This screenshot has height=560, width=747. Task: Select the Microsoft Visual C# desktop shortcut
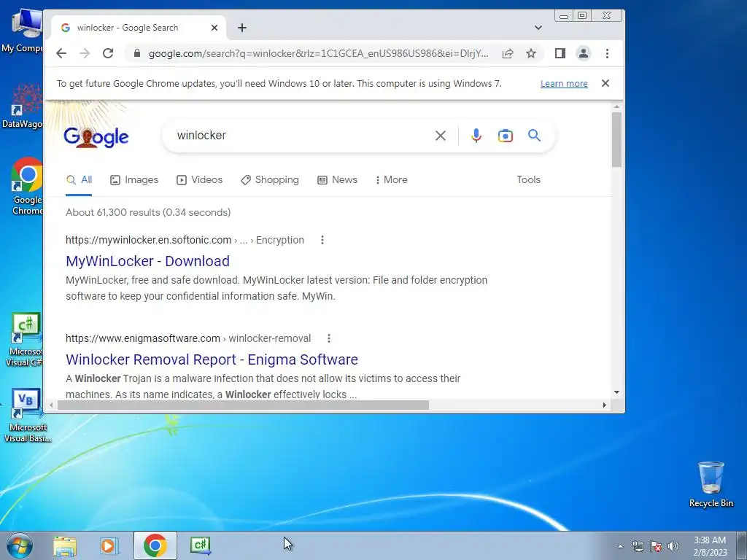coord(24,339)
